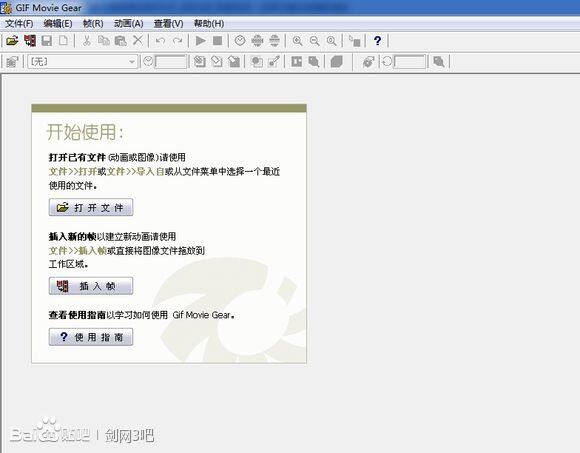Start animation with the play button

tap(200, 40)
